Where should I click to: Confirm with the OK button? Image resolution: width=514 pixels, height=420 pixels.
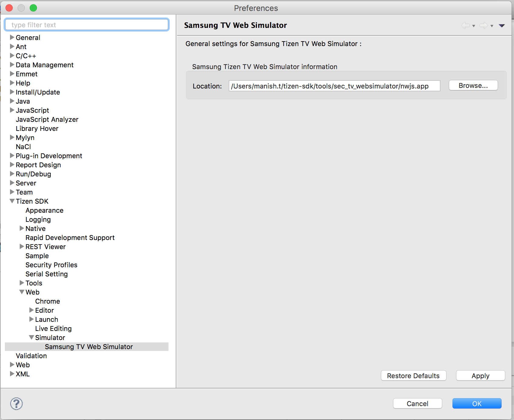477,404
